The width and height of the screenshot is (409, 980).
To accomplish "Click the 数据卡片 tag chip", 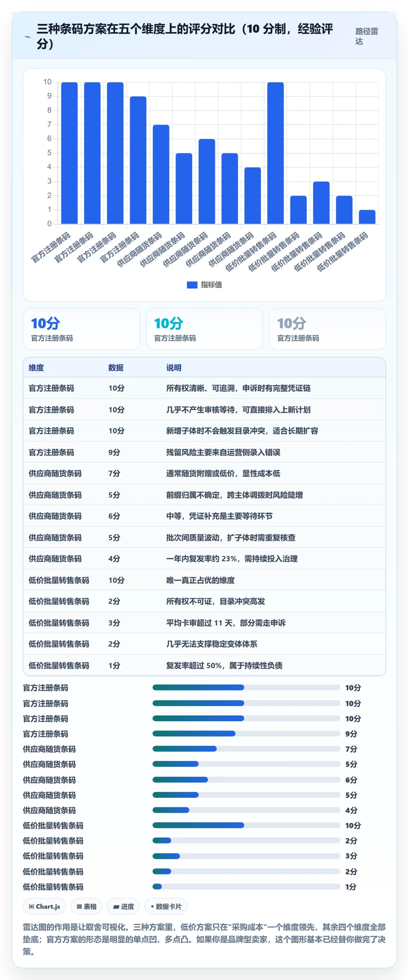I will (166, 906).
